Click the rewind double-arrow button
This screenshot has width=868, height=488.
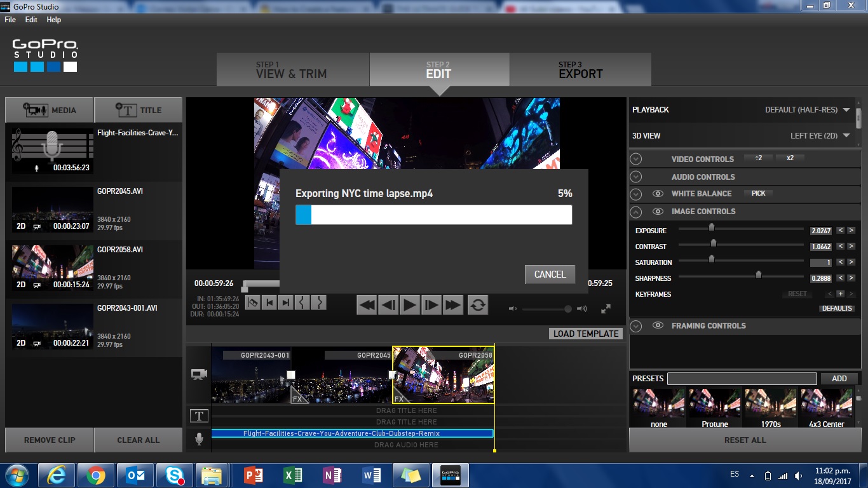click(367, 305)
